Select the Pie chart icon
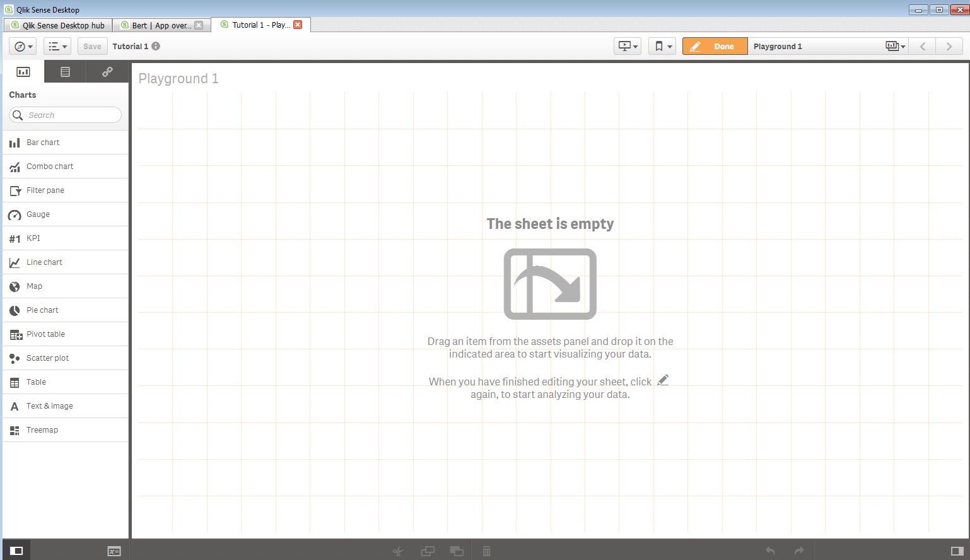This screenshot has height=560, width=970. pos(15,311)
